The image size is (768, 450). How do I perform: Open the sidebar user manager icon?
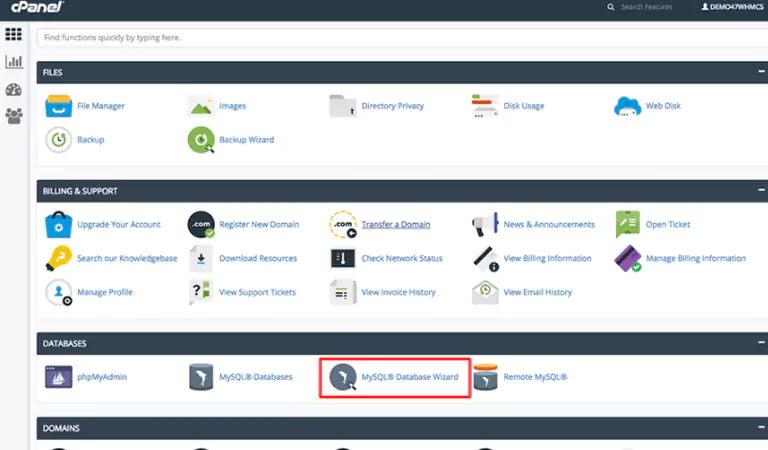[14, 116]
